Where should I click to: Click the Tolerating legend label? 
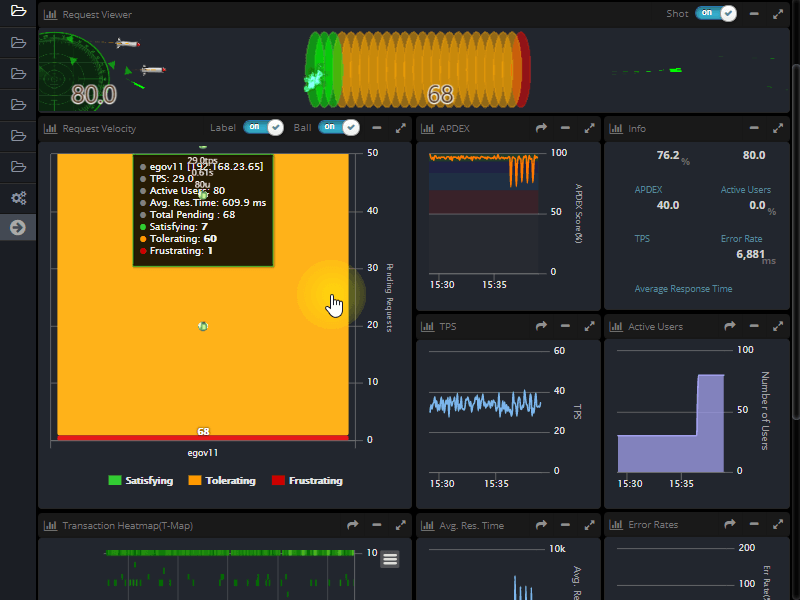(230, 481)
